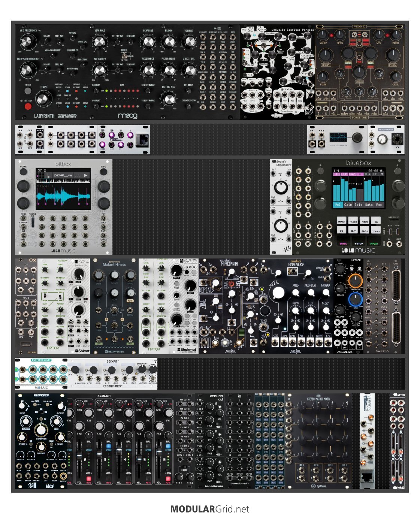The image size is (420, 517).
Task: Click the Sidechain knob on Cockpit
Action: point(142,369)
